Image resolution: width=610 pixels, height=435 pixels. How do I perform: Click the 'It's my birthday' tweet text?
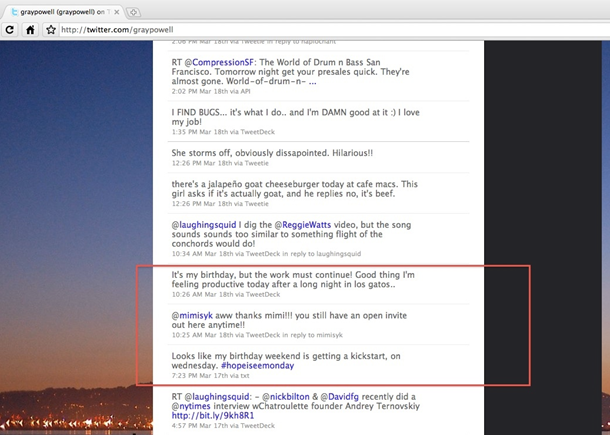pyautogui.click(x=293, y=279)
